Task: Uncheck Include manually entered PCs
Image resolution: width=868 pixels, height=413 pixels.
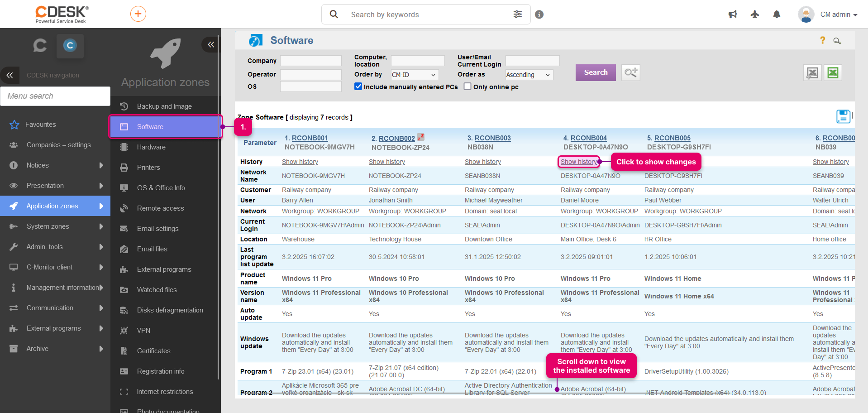Action: click(x=358, y=86)
